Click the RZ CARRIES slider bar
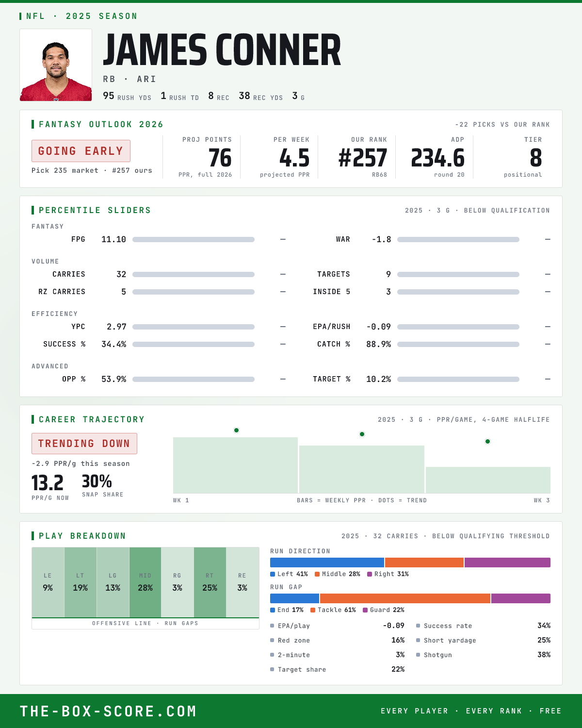 point(194,292)
